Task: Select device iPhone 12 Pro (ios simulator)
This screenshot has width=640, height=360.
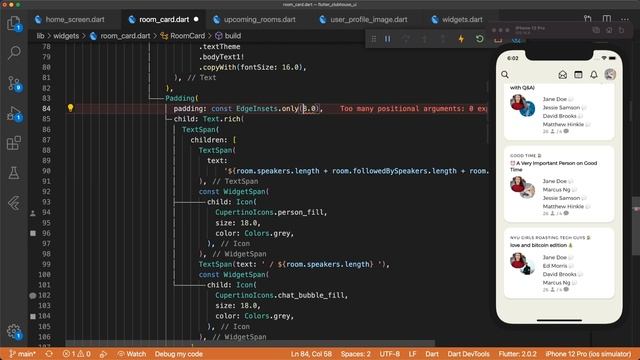Action: point(588,354)
